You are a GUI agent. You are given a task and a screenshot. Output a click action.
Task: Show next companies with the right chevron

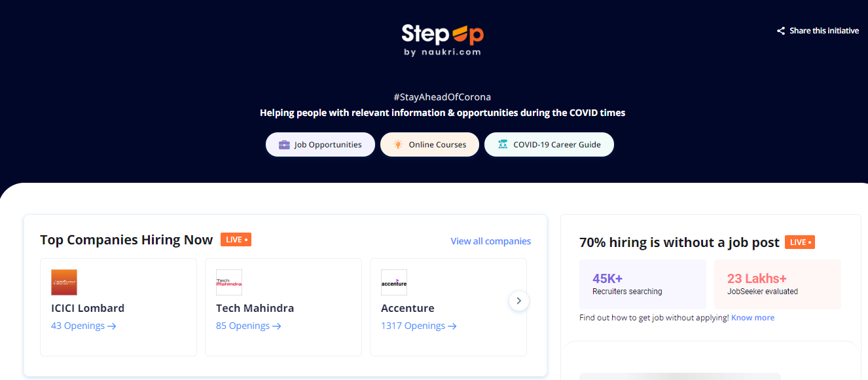click(519, 301)
